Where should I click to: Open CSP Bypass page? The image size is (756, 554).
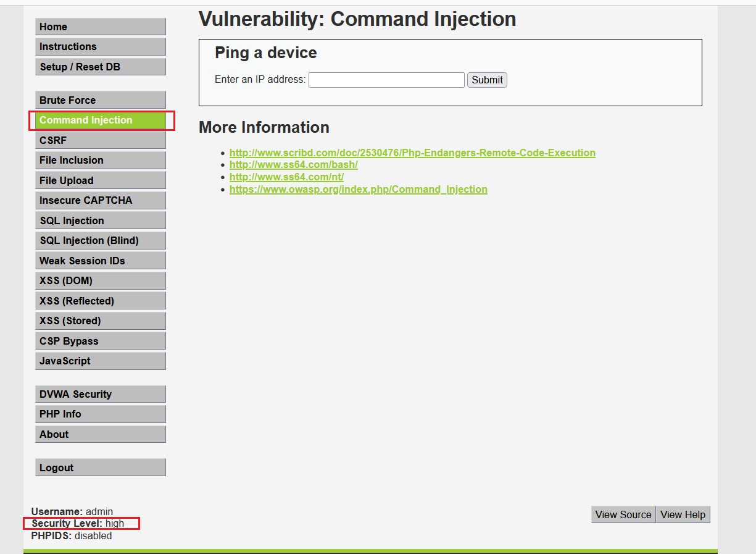[x=100, y=341]
